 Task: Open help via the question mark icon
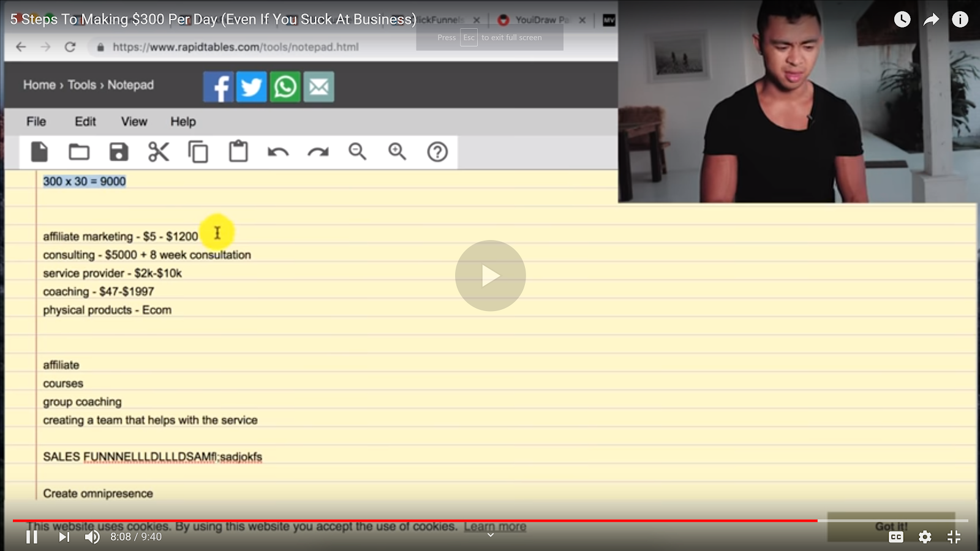point(437,152)
